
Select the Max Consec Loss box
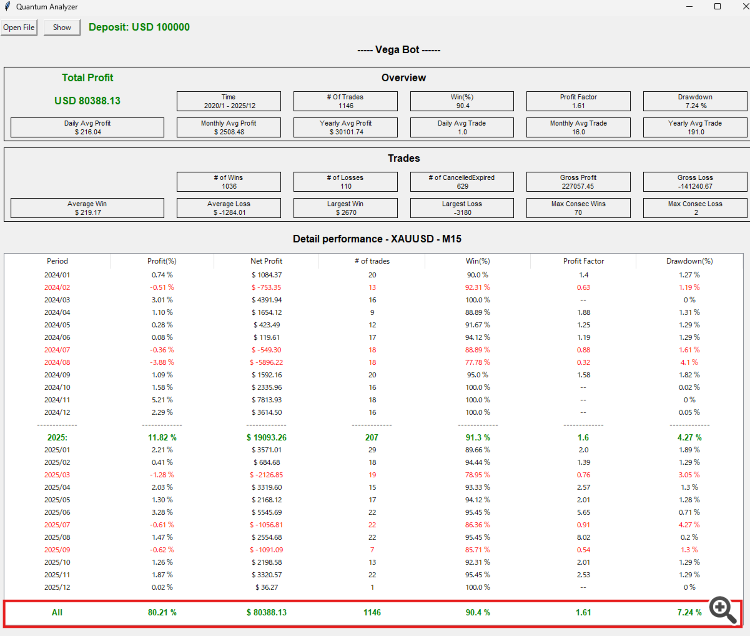(x=695, y=208)
